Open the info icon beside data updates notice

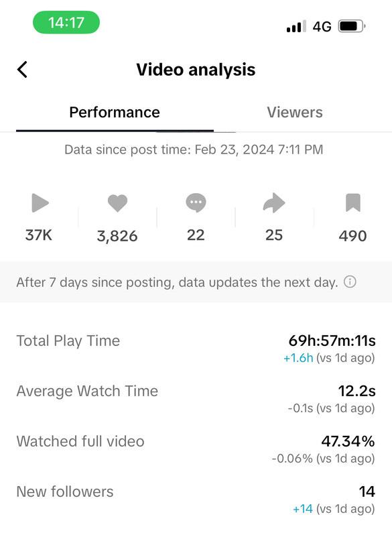tap(350, 282)
